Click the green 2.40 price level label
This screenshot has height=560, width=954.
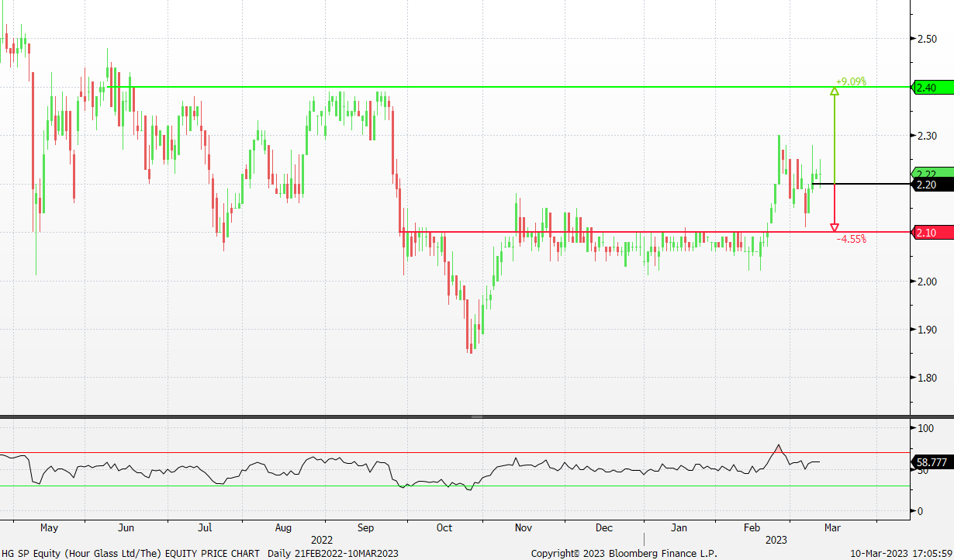(932, 87)
